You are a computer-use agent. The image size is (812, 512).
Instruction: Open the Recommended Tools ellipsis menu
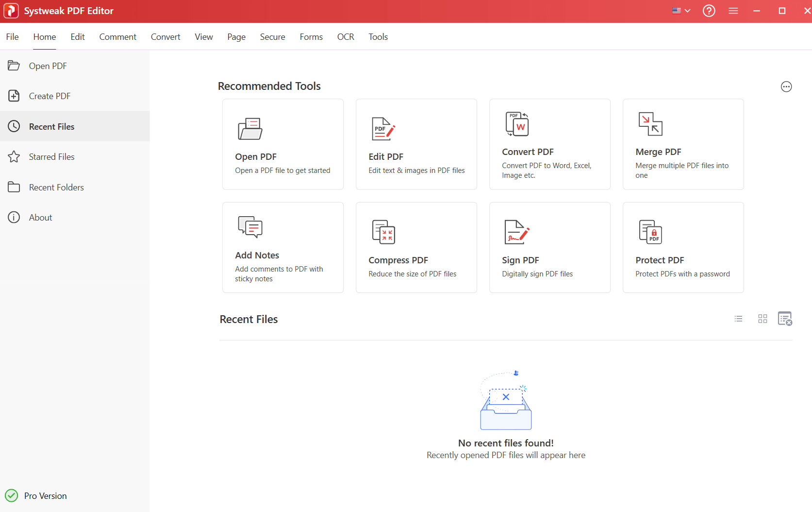point(786,86)
